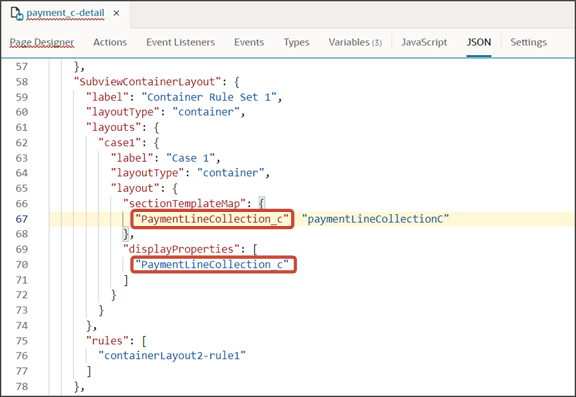This screenshot has height=397, width=576.
Task: Click "PaymentLineCollection_c" on line 70
Action: click(212, 264)
